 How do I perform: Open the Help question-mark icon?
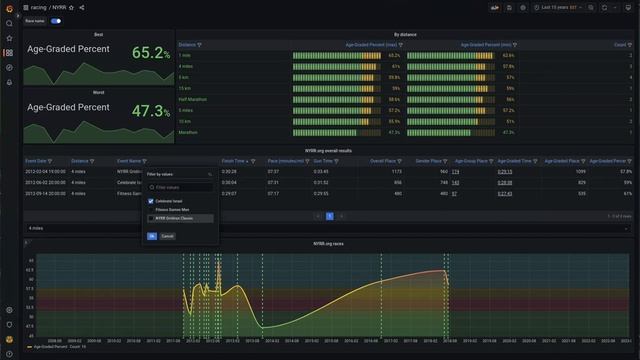(x=9, y=354)
